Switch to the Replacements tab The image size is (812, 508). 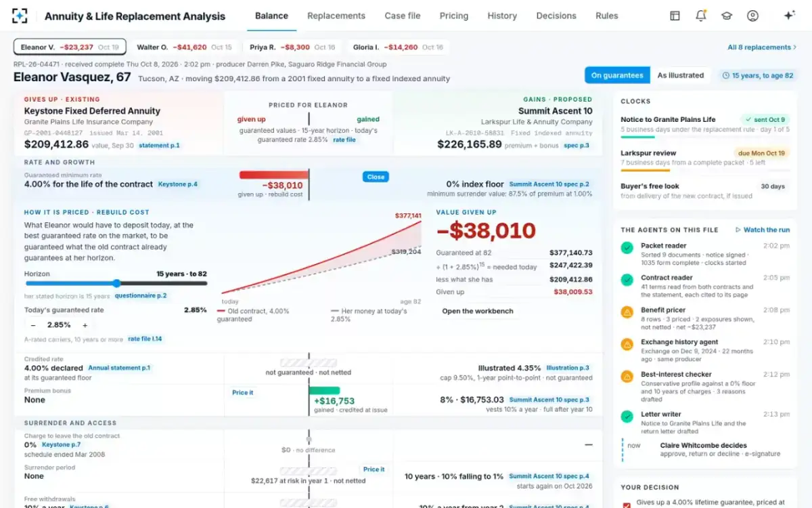tap(336, 16)
